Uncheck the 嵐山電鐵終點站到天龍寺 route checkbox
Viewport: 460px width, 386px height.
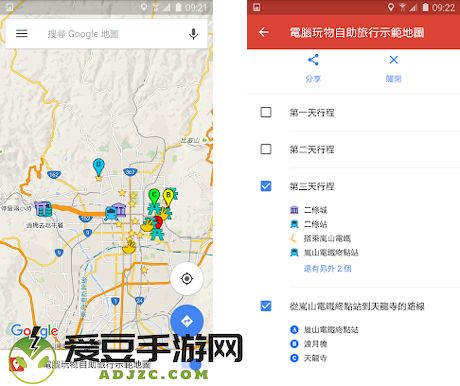pos(266,306)
